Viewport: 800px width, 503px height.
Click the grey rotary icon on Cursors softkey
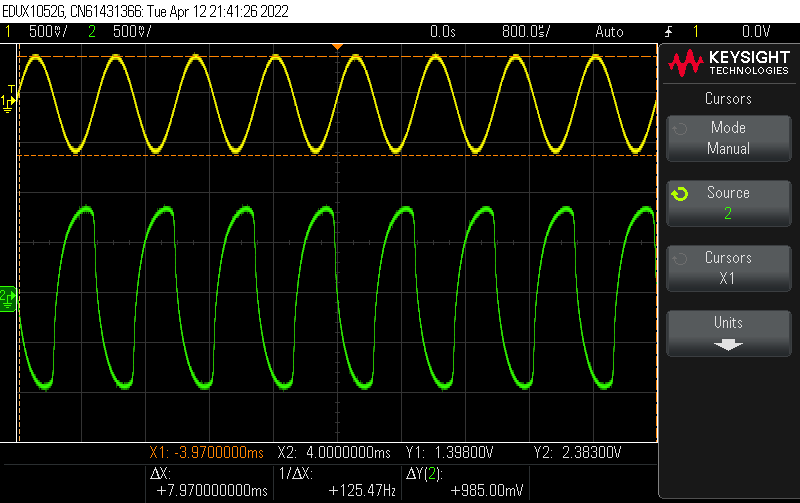[x=679, y=259]
